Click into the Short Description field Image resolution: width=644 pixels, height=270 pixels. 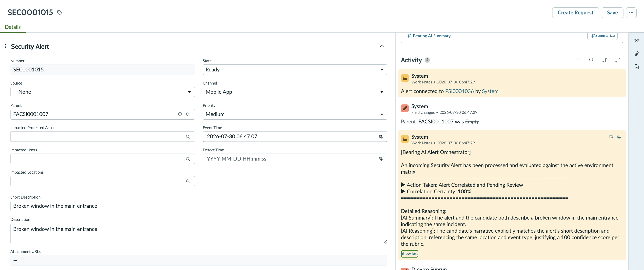pyautogui.click(x=199, y=206)
